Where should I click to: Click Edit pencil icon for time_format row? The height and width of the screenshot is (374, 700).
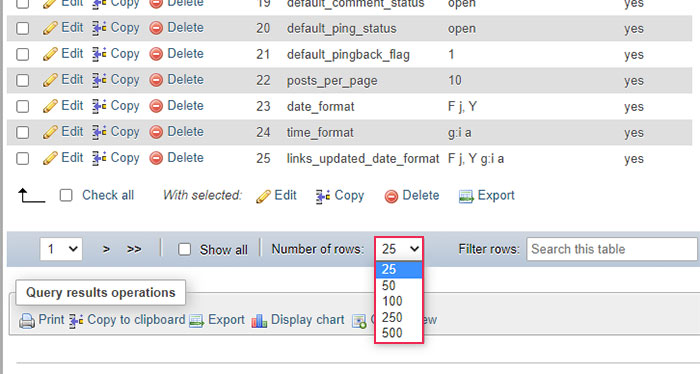[50, 132]
